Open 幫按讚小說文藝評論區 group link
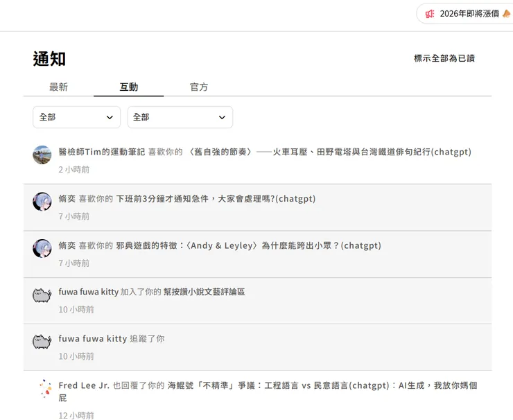Screen dimensions: 513x420 pos(204,292)
